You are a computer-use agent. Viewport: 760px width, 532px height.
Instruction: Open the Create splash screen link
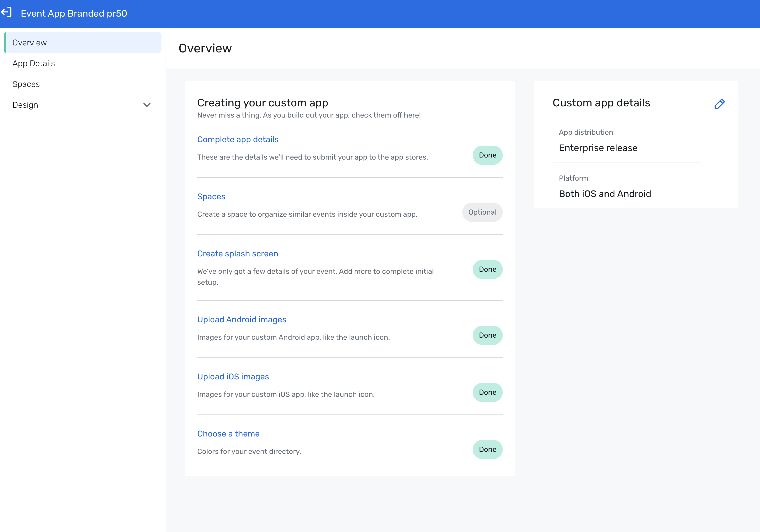237,254
